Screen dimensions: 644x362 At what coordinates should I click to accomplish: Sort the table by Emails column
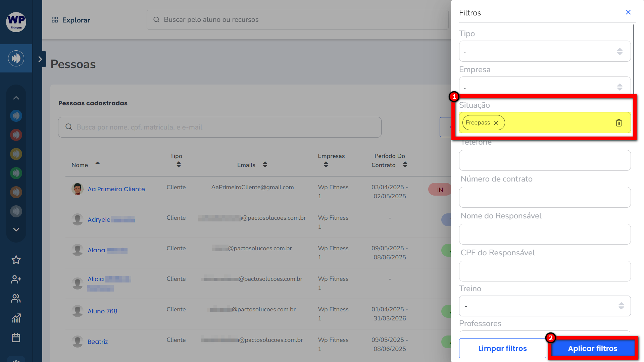265,165
